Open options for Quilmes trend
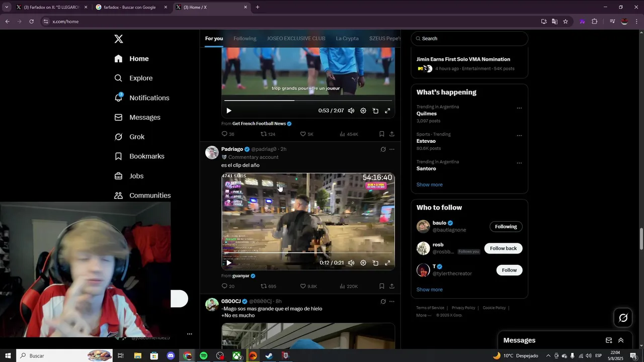Image resolution: width=644 pixels, height=362 pixels. pyautogui.click(x=519, y=108)
